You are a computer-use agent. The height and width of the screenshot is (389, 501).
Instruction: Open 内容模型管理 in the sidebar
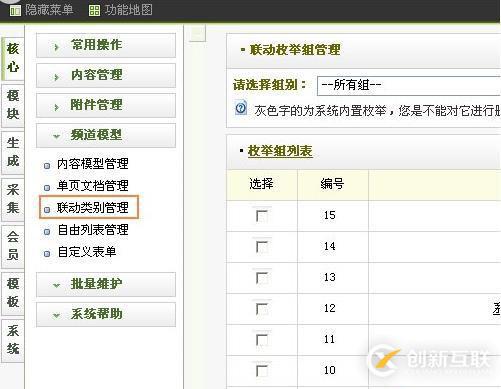93,164
